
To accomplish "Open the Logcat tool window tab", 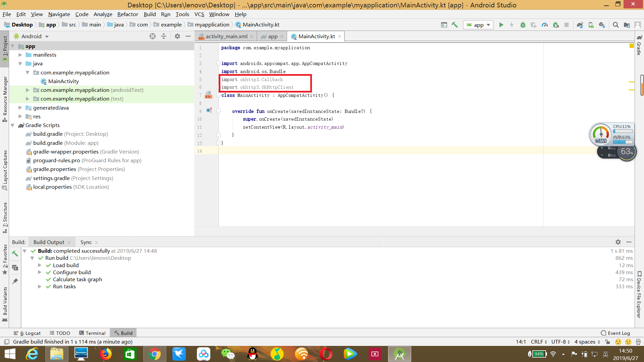I will (x=28, y=333).
